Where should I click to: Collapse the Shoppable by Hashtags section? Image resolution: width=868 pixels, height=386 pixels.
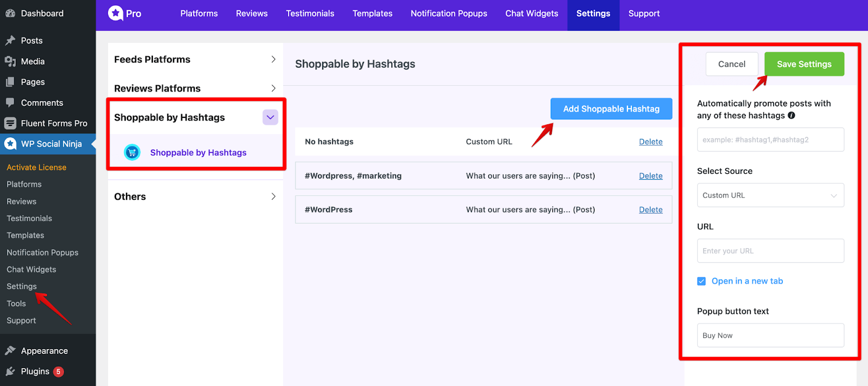[x=270, y=117]
